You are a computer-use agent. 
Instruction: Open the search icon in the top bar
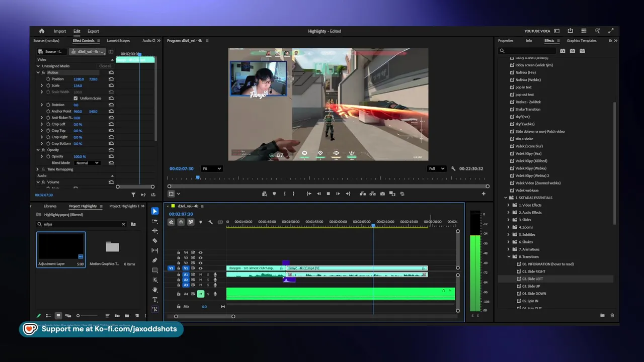tap(597, 31)
